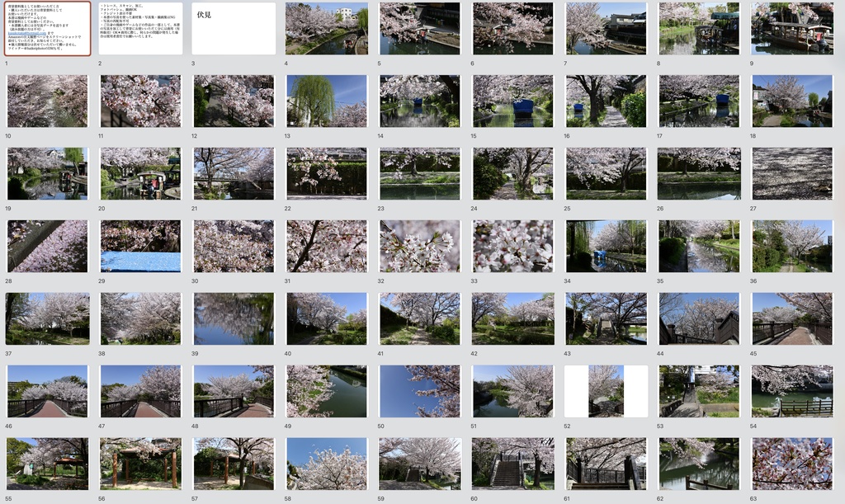845x504 pixels.
Task: Open thumbnail 18 with houses beside water
Action: (x=793, y=100)
